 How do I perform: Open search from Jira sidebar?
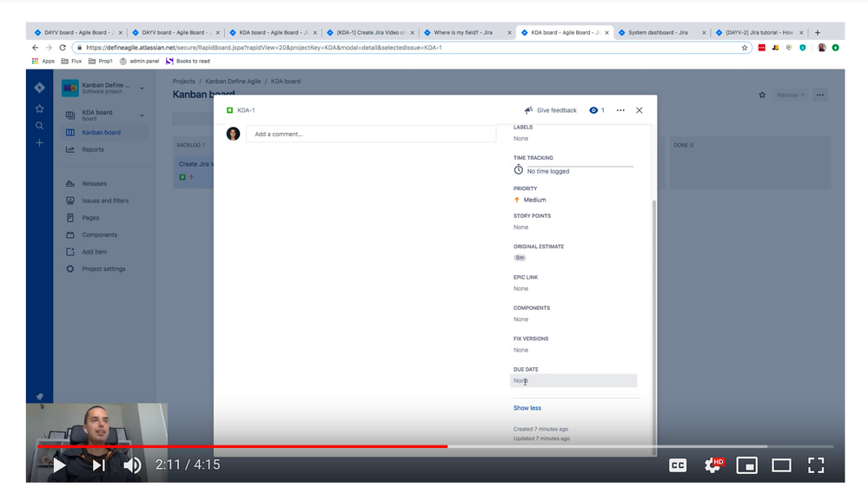click(39, 126)
